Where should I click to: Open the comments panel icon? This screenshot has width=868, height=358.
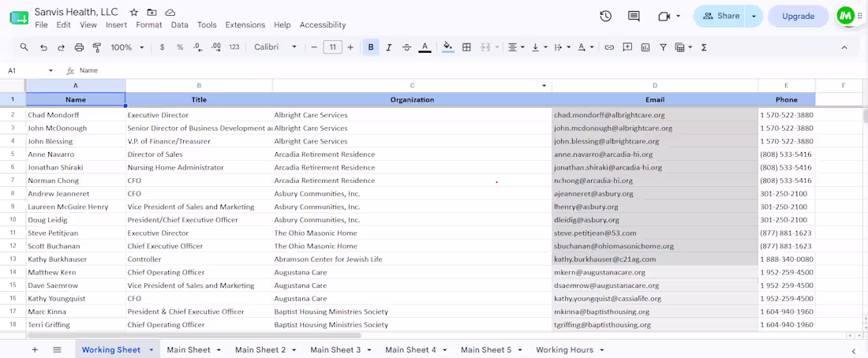(634, 16)
